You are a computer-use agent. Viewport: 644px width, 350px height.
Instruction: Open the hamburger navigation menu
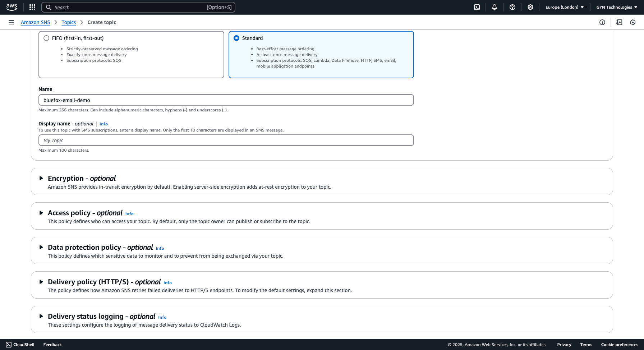pyautogui.click(x=11, y=22)
